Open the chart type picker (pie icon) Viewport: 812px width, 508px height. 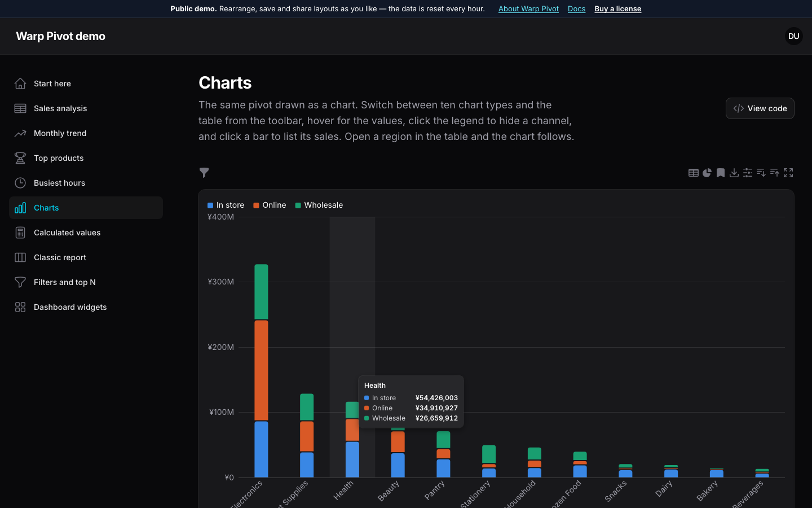(707, 173)
